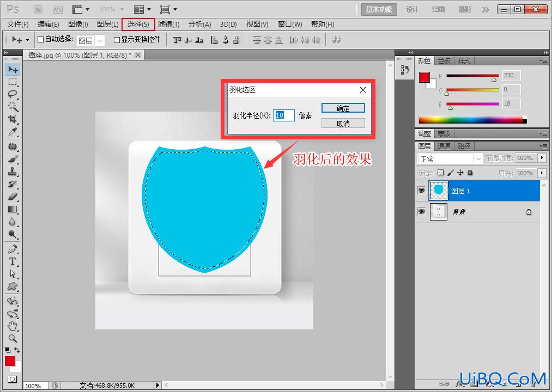Toggle Quick Mask mode

[x=13, y=379]
